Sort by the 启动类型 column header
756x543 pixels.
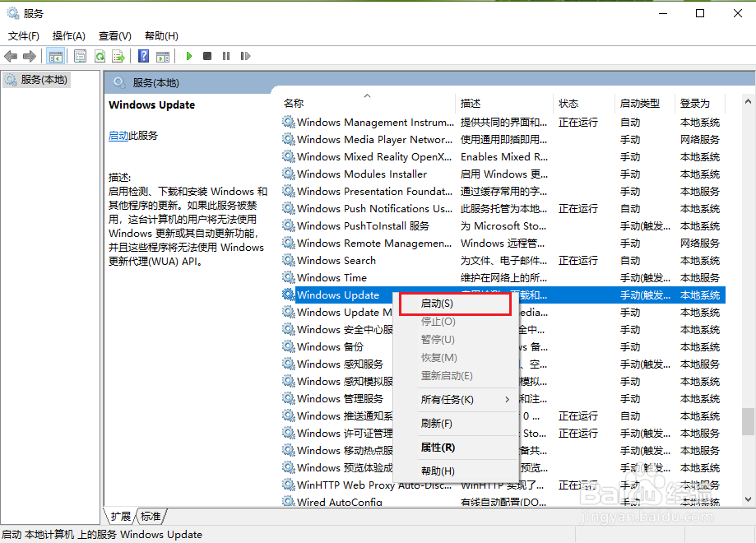coord(645,103)
